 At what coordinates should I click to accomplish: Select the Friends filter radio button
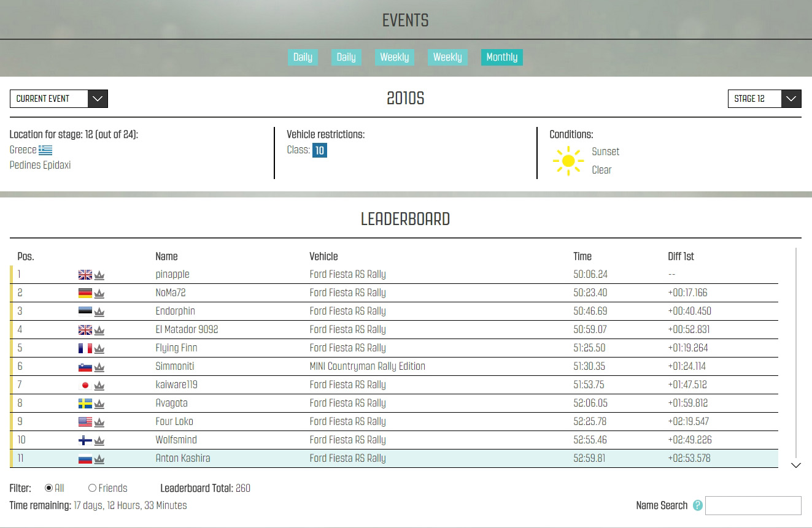[92, 488]
